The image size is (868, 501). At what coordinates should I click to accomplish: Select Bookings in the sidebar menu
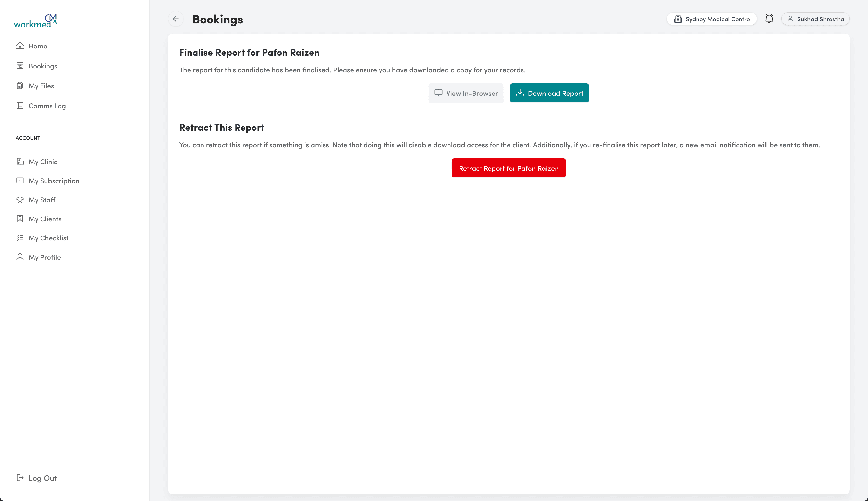click(43, 65)
